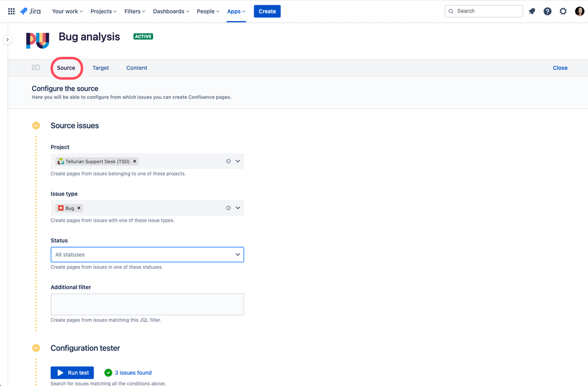Open the 3 issues found link
Viewport: 588px width, 386px height.
(x=132, y=372)
